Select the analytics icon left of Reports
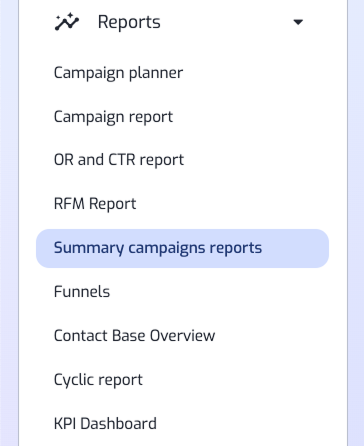Image resolution: width=364 pixels, height=446 pixels. coord(67,22)
